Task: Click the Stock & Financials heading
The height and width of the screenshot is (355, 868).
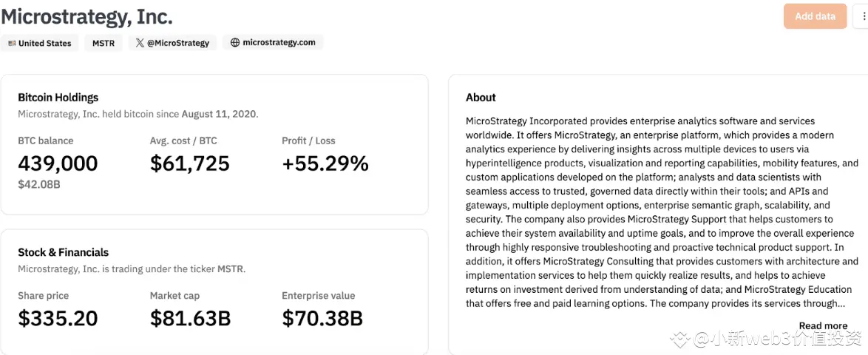Action: click(x=64, y=252)
